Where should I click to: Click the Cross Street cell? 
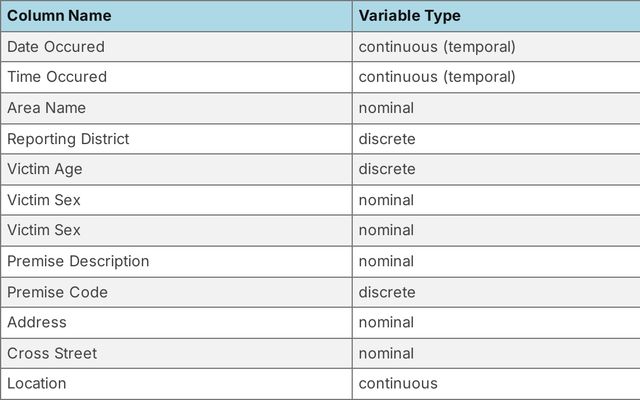point(53,353)
